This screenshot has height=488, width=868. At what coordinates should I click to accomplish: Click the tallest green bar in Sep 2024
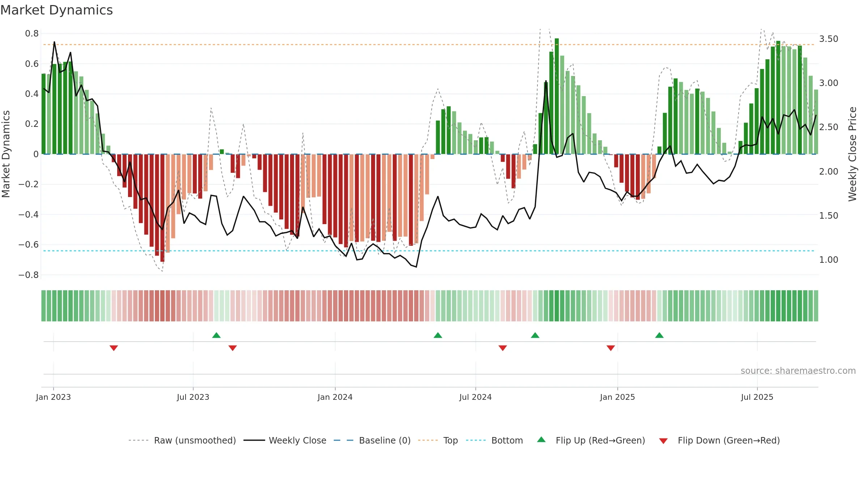click(x=557, y=96)
